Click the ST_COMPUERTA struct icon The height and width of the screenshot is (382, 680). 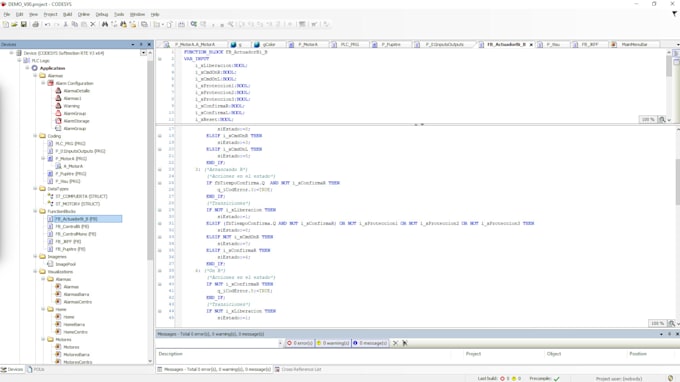point(50,196)
